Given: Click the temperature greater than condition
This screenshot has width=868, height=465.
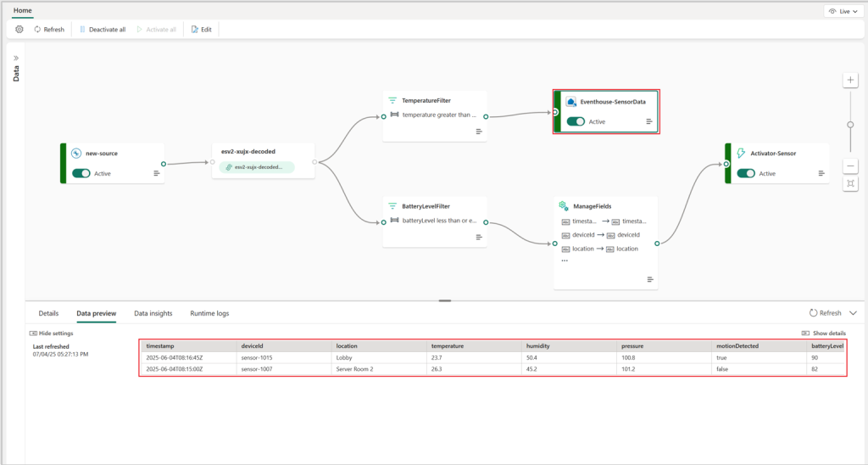Looking at the screenshot, I should (433, 115).
